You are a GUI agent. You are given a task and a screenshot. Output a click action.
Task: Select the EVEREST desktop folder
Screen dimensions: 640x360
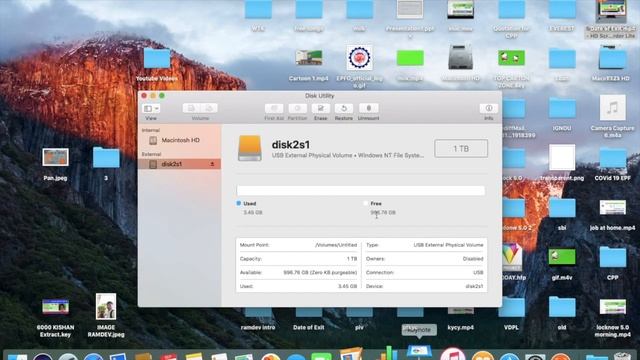562,9
